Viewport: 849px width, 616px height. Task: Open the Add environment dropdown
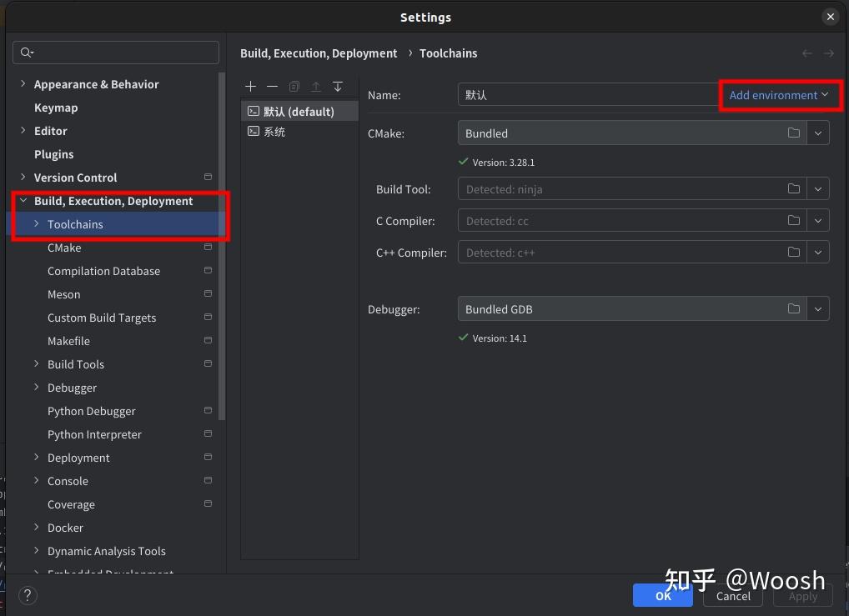[778, 95]
